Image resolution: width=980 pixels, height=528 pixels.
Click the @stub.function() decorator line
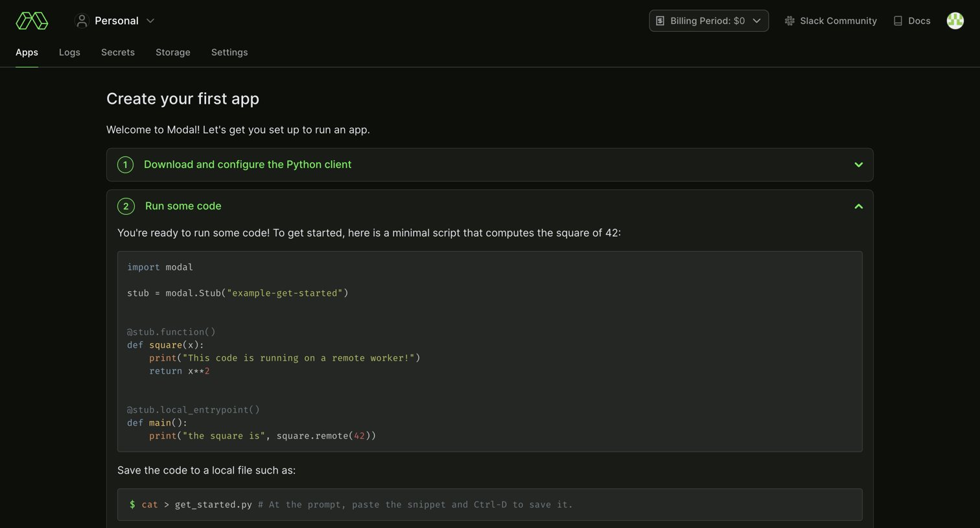(171, 332)
